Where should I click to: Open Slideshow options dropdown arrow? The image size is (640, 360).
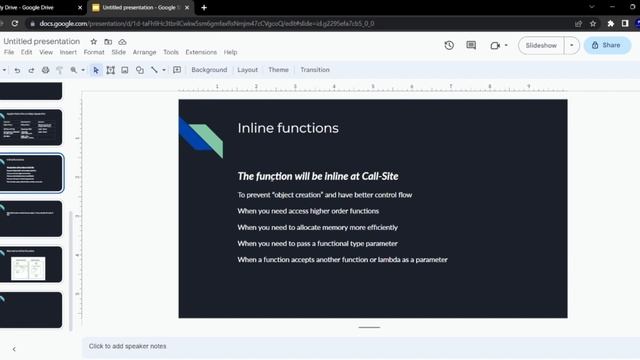[x=572, y=45]
